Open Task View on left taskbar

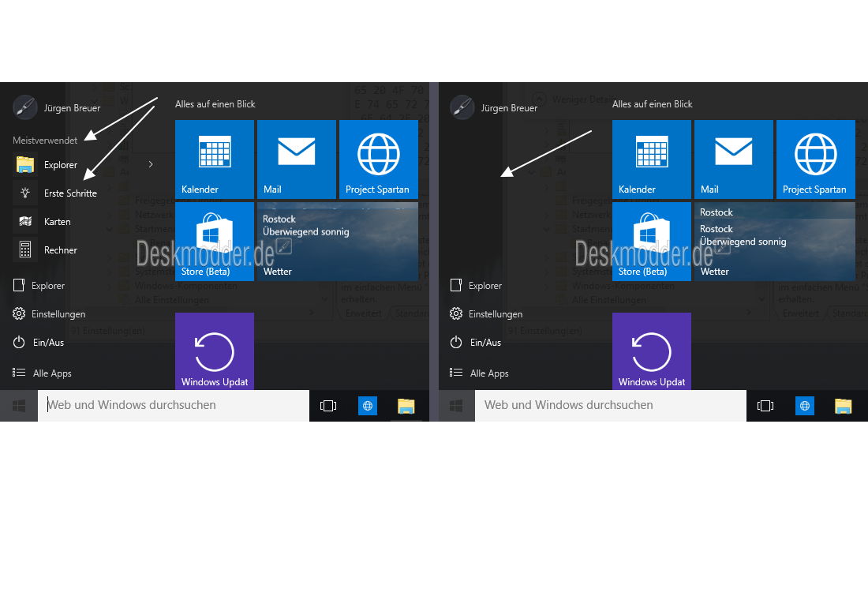coord(328,406)
